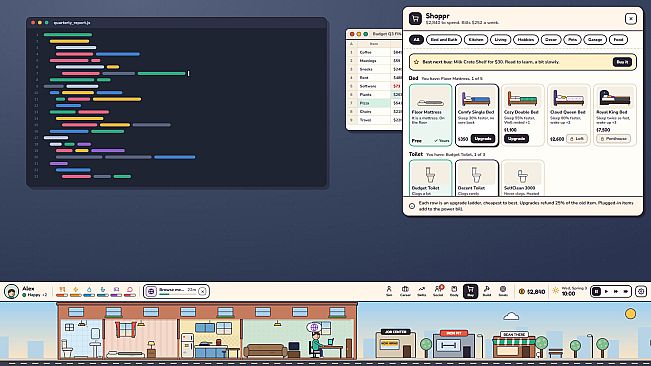Open the Career briefcase panel
Viewport: 651px width, 366px height.
pos(405,291)
